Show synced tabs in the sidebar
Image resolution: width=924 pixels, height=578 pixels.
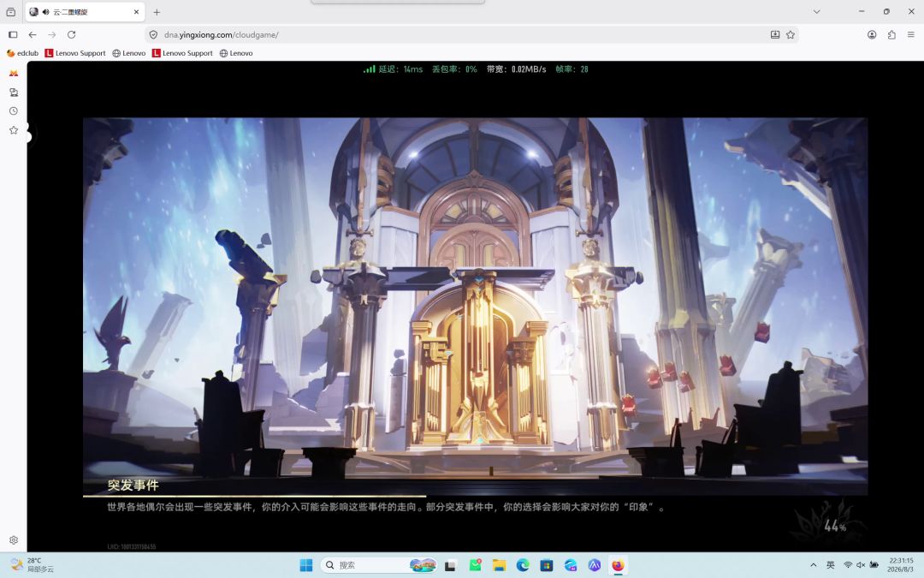[x=14, y=92]
